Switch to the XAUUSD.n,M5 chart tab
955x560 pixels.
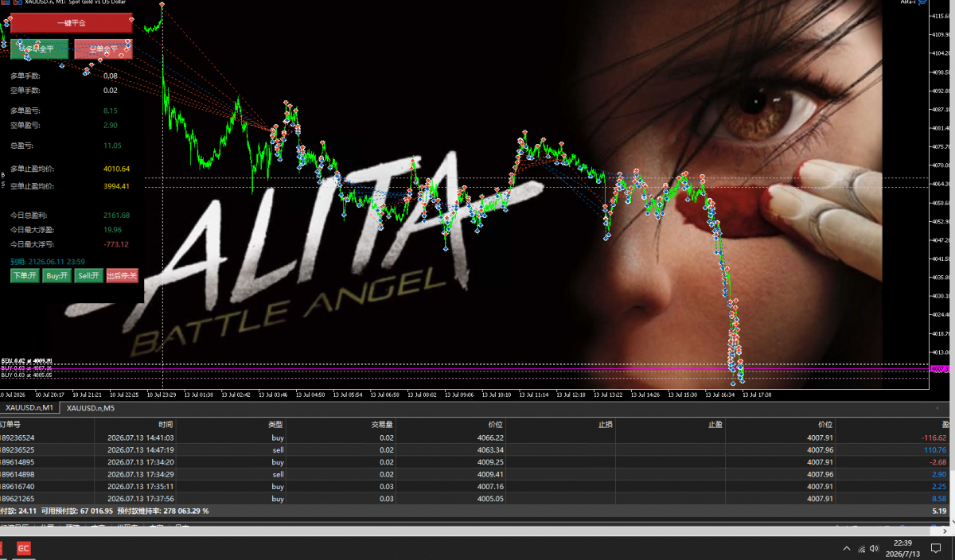(90, 408)
